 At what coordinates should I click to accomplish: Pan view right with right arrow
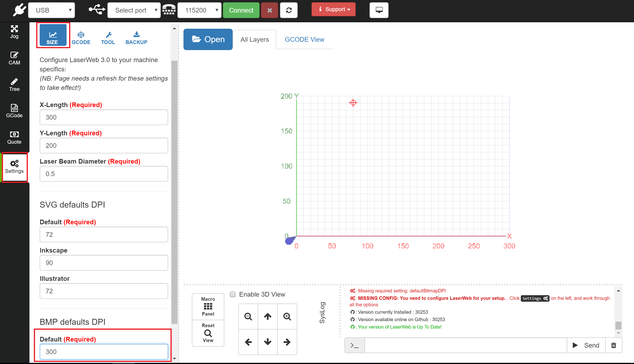[287, 342]
